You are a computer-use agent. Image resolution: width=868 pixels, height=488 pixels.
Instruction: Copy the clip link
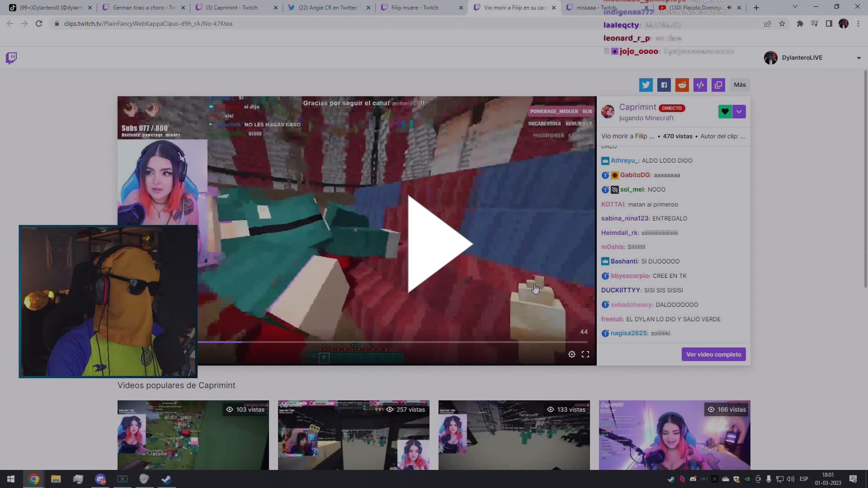pyautogui.click(x=718, y=84)
